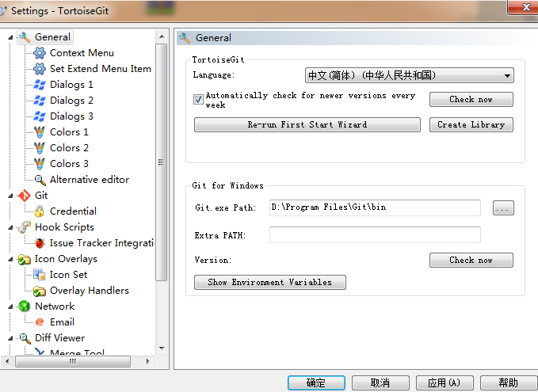Collapse the Git tree node

point(10,196)
